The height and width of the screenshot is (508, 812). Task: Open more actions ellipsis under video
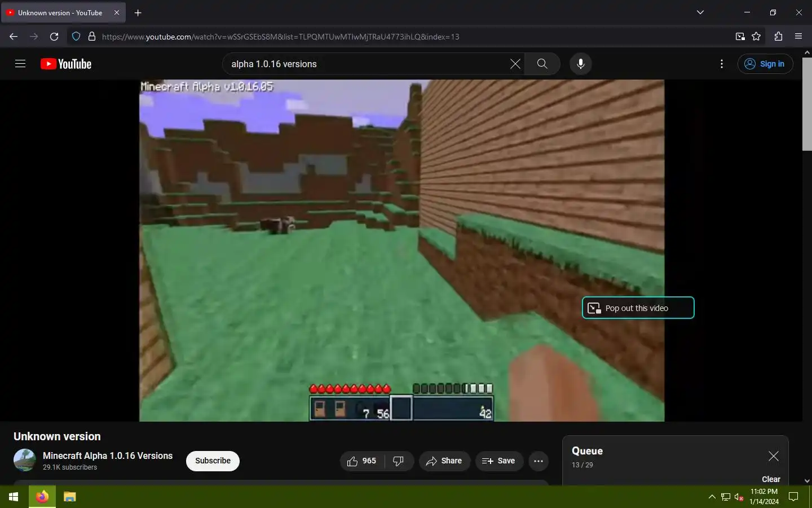click(x=539, y=461)
